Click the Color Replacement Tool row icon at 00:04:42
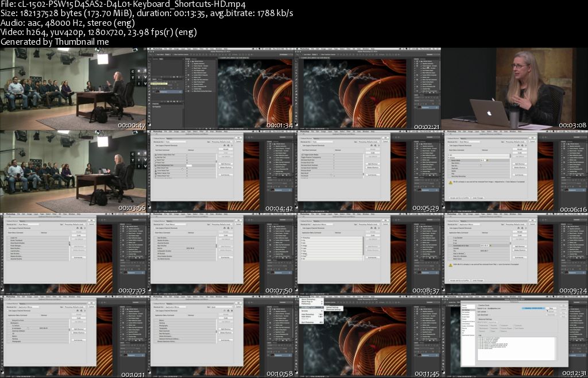This screenshot has height=378, width=588. click(x=156, y=165)
